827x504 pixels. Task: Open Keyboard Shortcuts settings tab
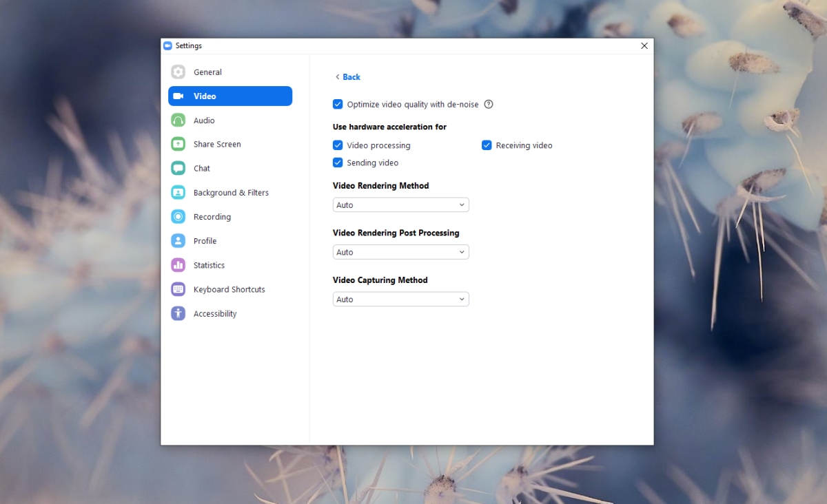coord(230,289)
